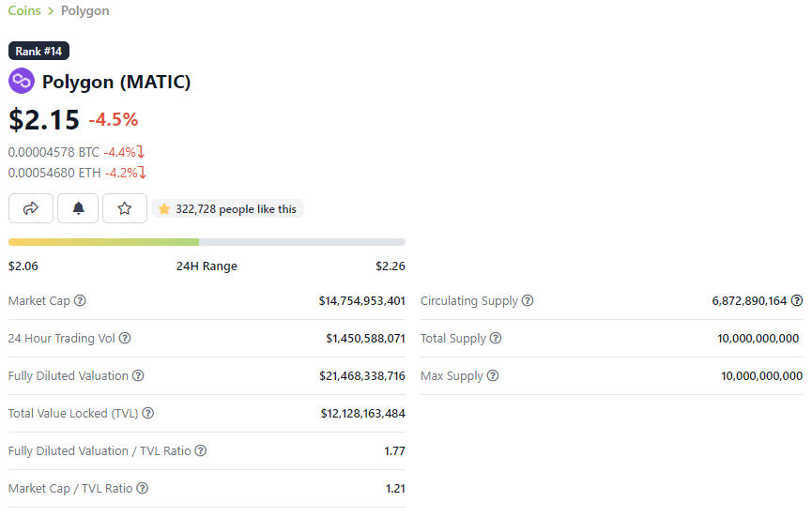Click the Circulating Supply label
Screen dimensions: 812x517
click(469, 300)
